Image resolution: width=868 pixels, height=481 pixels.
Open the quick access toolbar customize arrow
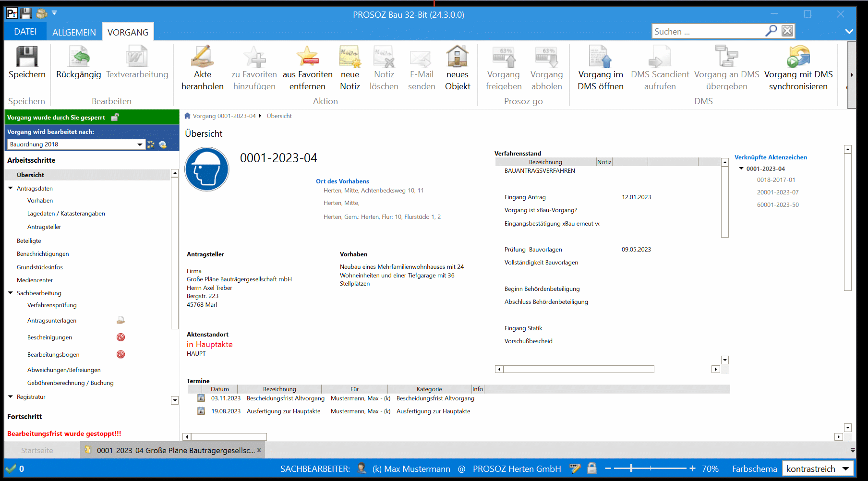pyautogui.click(x=54, y=13)
